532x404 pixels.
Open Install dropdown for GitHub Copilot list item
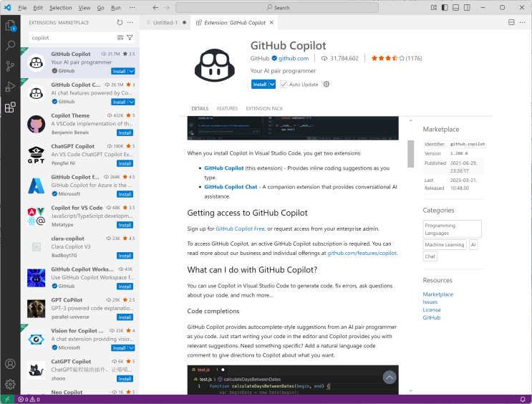click(132, 72)
